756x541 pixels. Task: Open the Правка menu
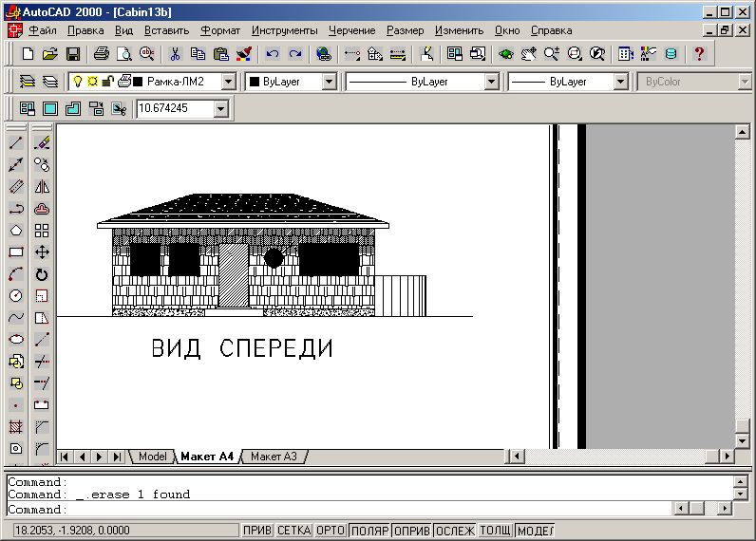coord(85,30)
